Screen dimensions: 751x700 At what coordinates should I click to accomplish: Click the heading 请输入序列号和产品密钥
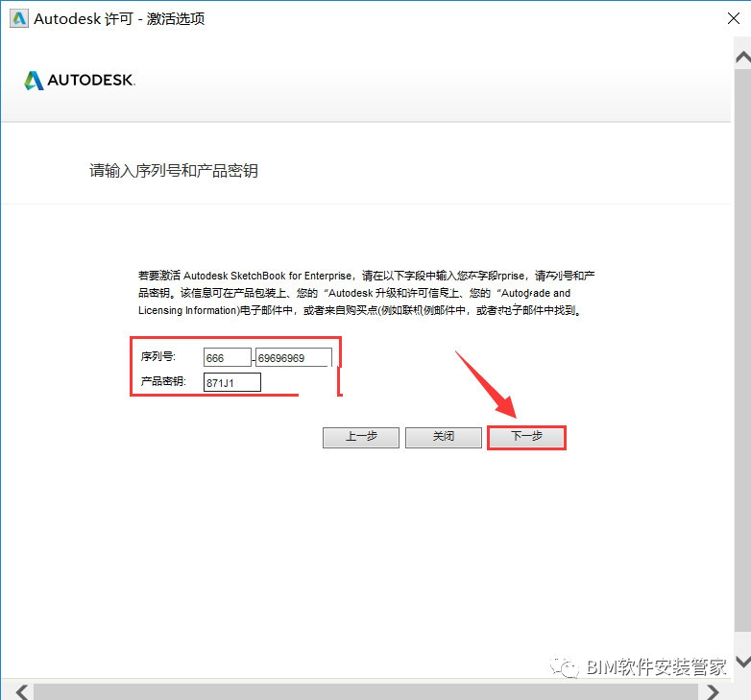pos(174,171)
